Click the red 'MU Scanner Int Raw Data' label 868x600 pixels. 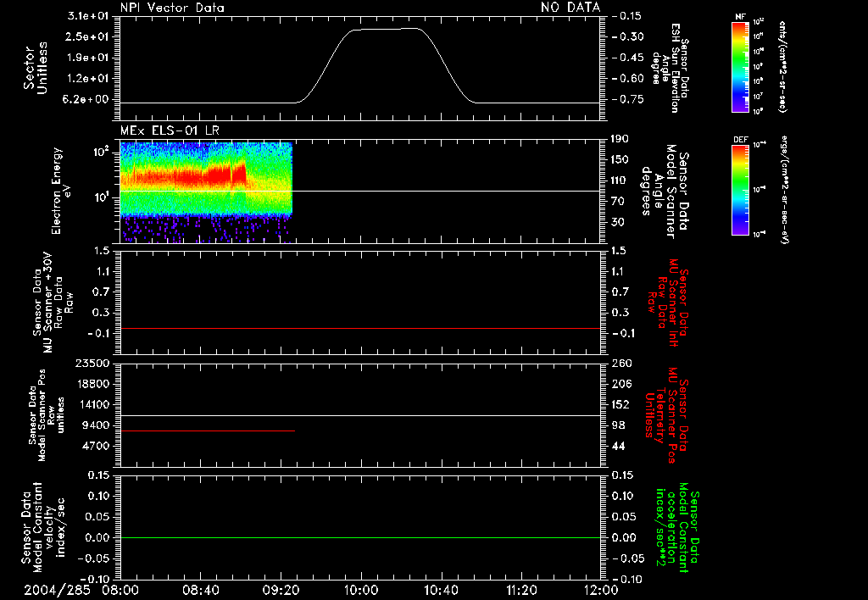point(669,303)
